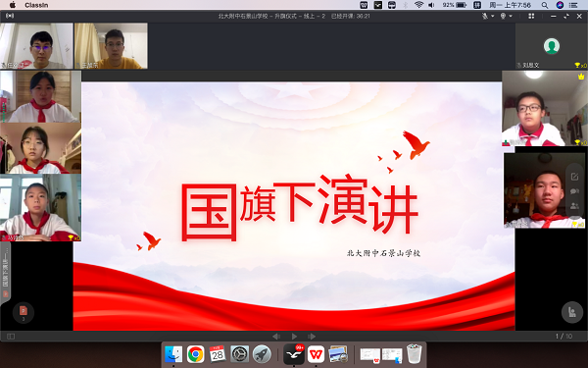Click the 国旗下演讲 slide title

click(x=300, y=207)
